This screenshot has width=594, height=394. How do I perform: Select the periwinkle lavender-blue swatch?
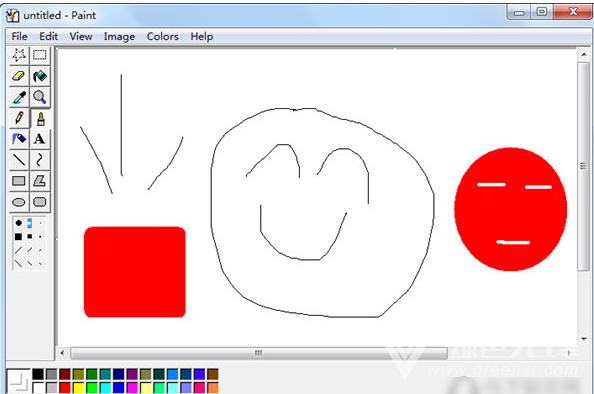pos(186,388)
